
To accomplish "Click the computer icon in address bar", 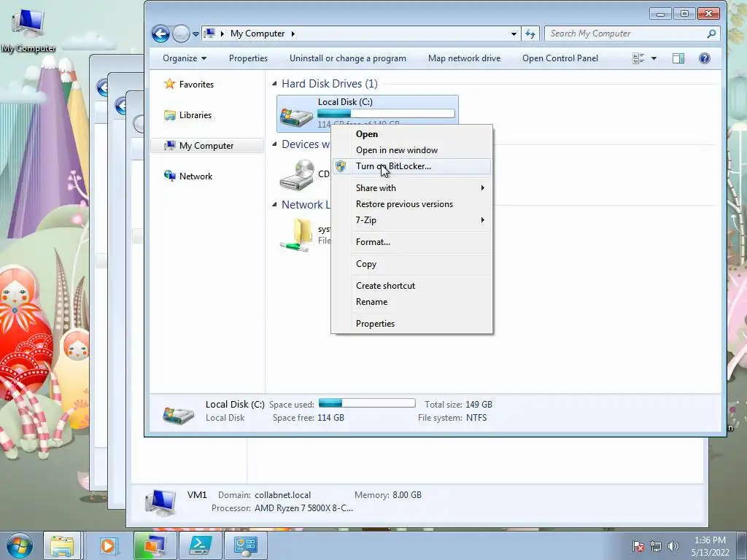I will click(x=209, y=34).
